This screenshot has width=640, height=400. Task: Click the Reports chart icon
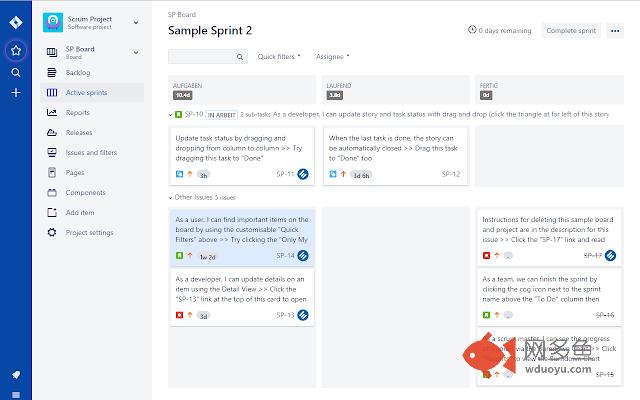51,112
